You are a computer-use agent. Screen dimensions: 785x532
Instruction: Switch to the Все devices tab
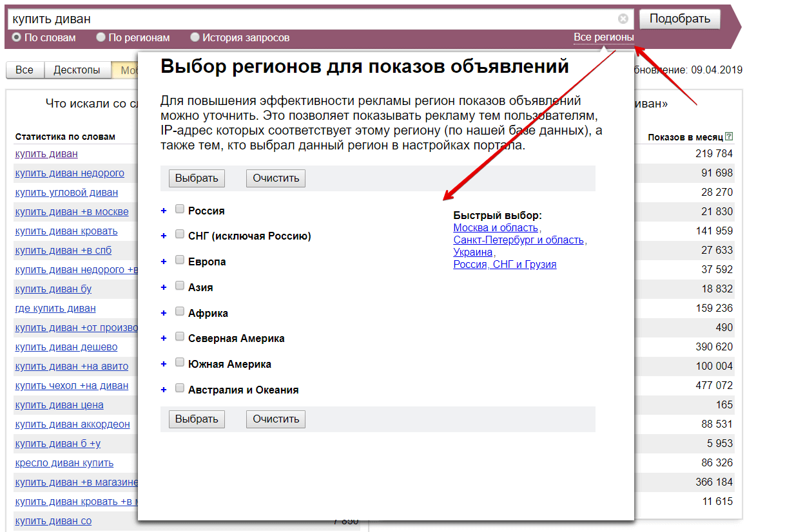[x=24, y=70]
